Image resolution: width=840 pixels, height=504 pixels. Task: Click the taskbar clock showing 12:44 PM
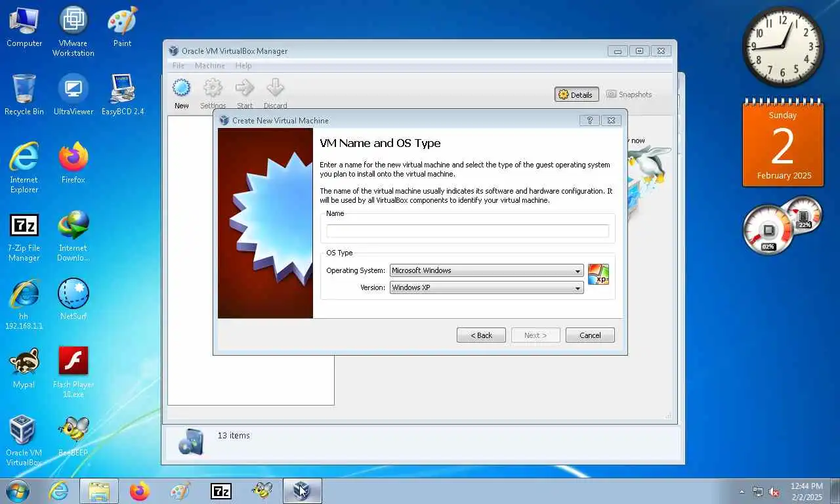(807, 491)
